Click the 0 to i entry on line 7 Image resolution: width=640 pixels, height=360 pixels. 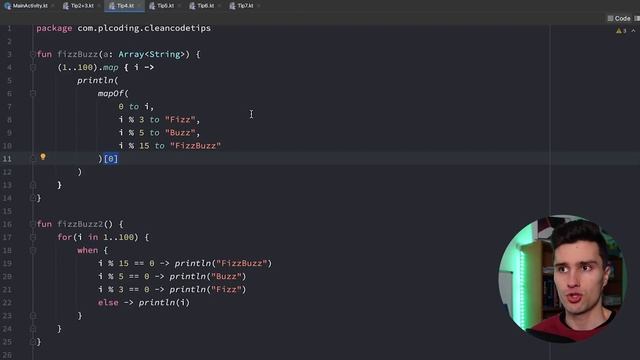click(x=136, y=107)
